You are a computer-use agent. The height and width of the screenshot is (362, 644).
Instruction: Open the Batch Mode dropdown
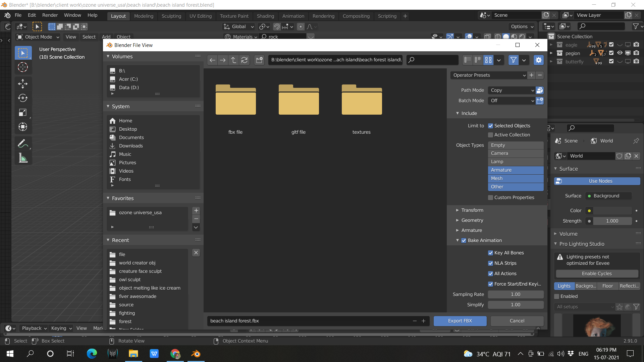[512, 101]
